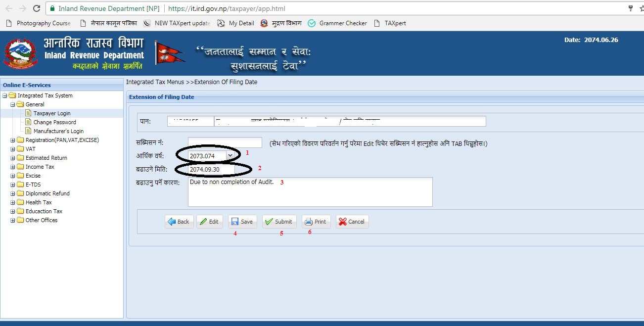Viewport: 644px width, 326px height.
Task: Select Taxpayer Login in the tree
Action: [52, 113]
